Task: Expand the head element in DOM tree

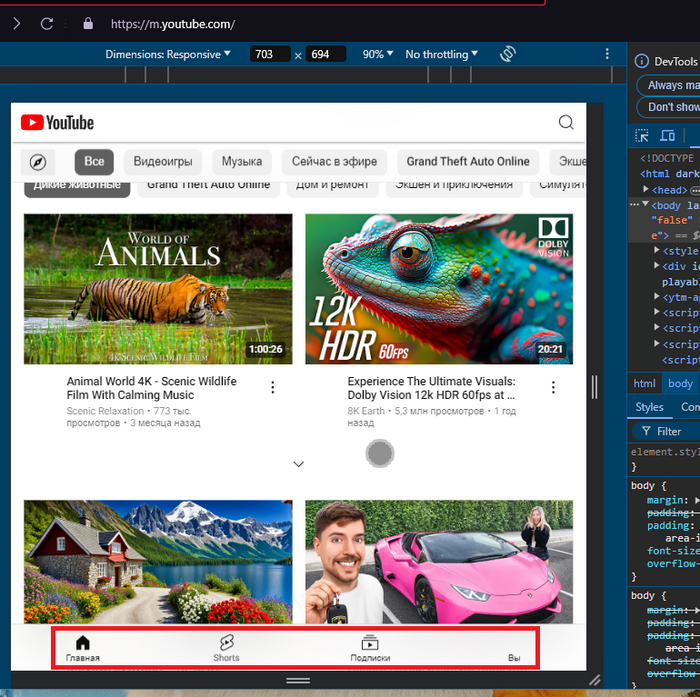Action: click(x=645, y=190)
